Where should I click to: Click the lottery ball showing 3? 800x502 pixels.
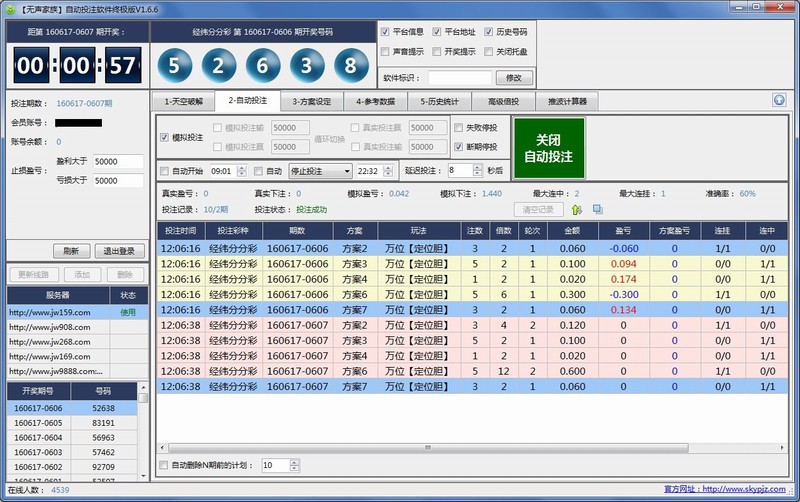306,67
